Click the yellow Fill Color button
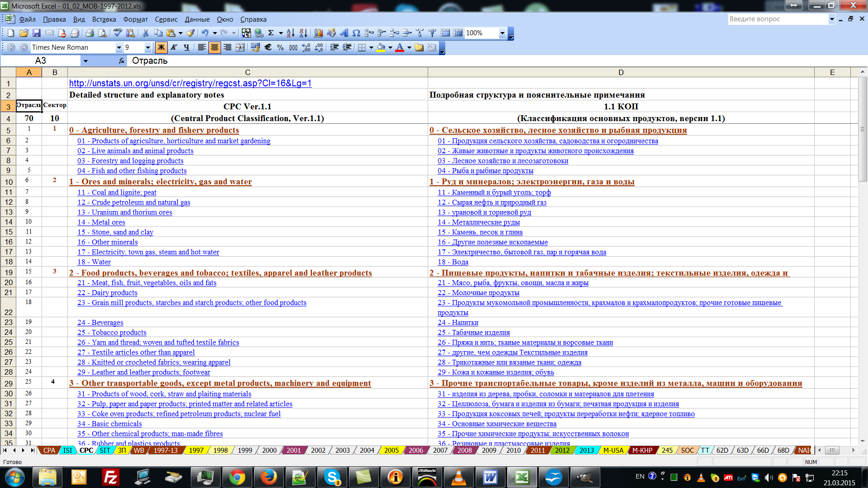 [x=381, y=47]
